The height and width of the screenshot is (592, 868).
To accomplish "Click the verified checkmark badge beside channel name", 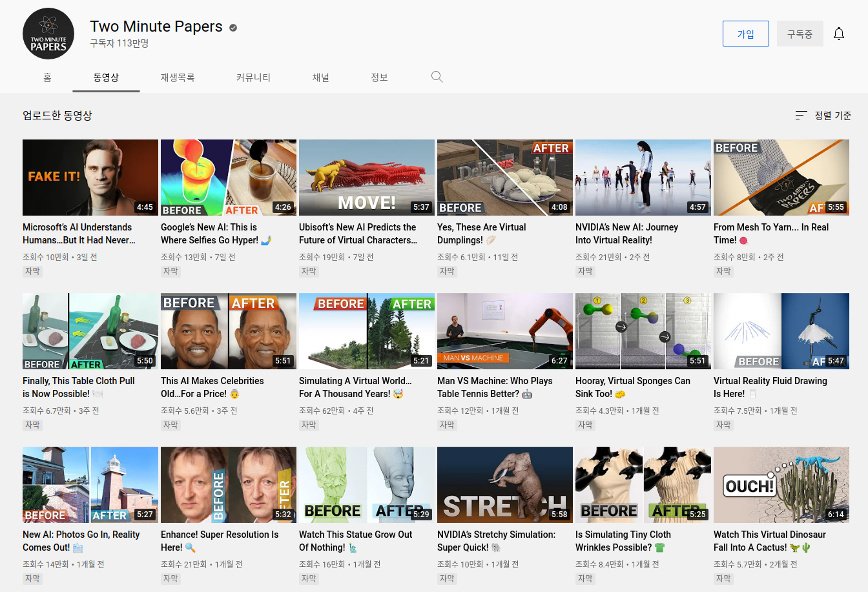I will tap(233, 27).
